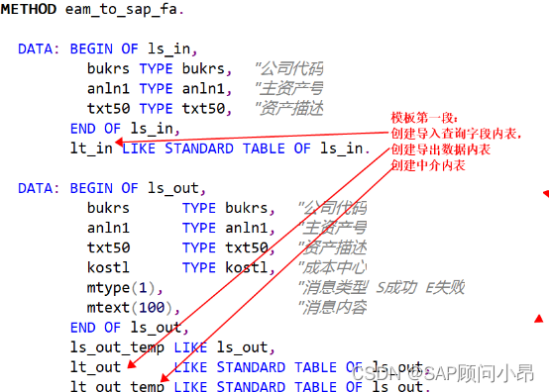Click ls_in in 'END OF ls_in'
The height and width of the screenshot is (392, 549).
click(152, 129)
